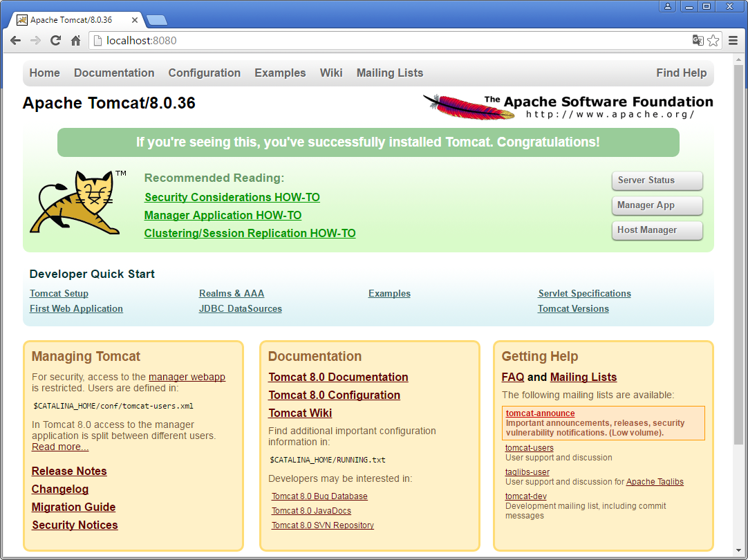The width and height of the screenshot is (748, 560).
Task: Open Tomcat 8.0 Configuration link
Action: [335, 395]
